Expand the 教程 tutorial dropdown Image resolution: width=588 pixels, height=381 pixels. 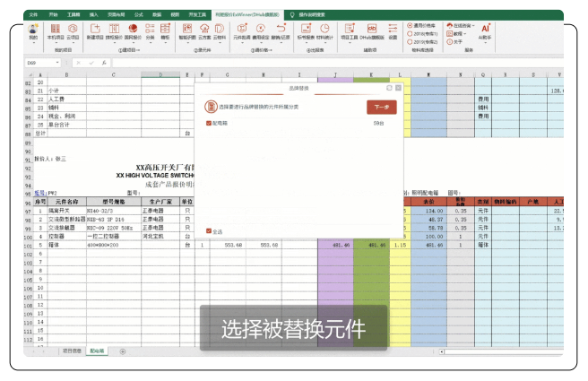(x=464, y=34)
